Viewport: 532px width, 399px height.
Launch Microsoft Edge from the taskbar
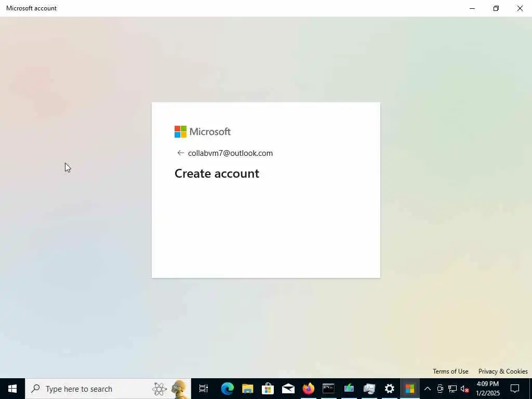point(228,389)
